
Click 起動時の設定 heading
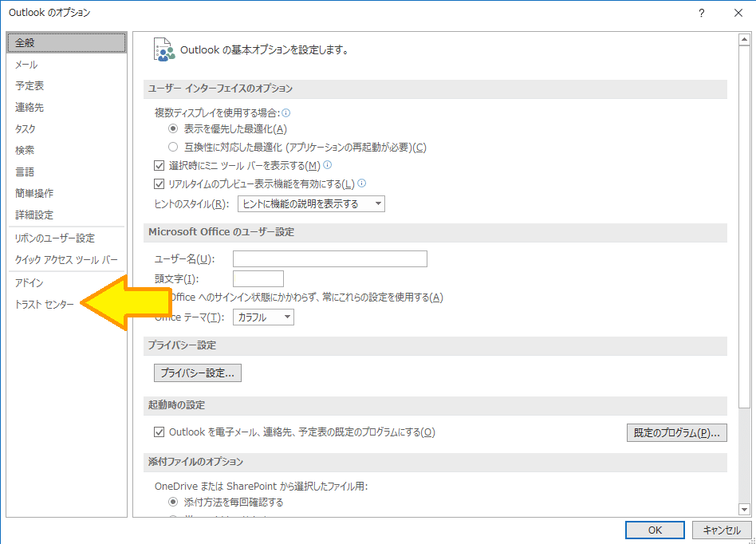click(x=176, y=405)
